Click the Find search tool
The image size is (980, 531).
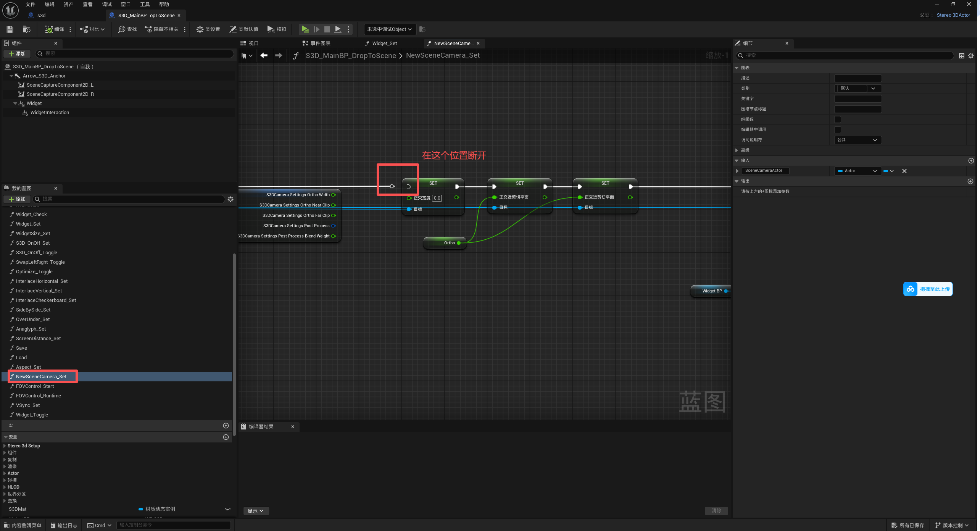(127, 29)
